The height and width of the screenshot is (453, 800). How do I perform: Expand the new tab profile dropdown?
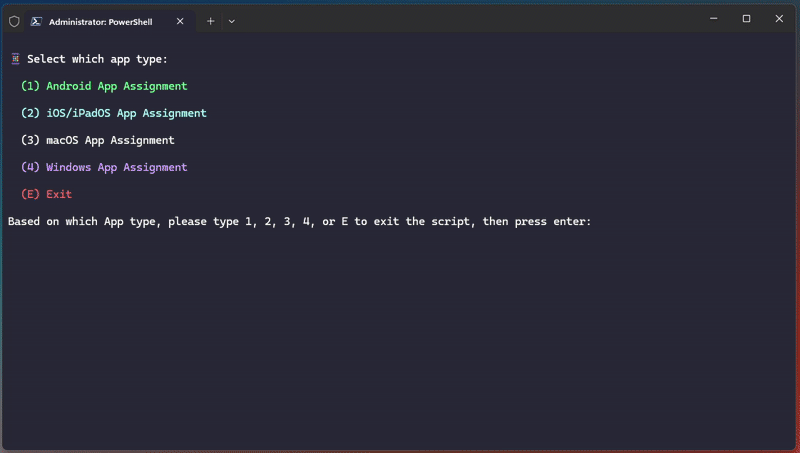click(x=232, y=21)
